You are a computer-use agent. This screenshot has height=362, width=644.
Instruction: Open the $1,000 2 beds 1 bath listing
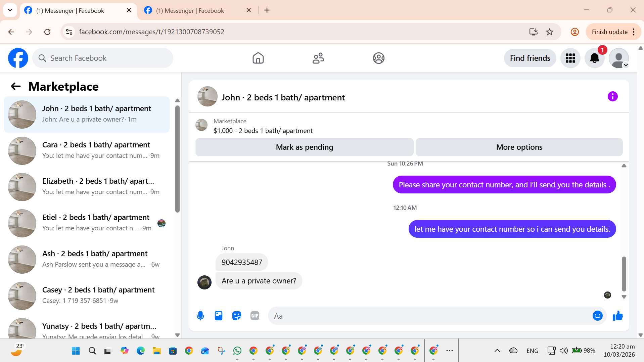tap(263, 131)
